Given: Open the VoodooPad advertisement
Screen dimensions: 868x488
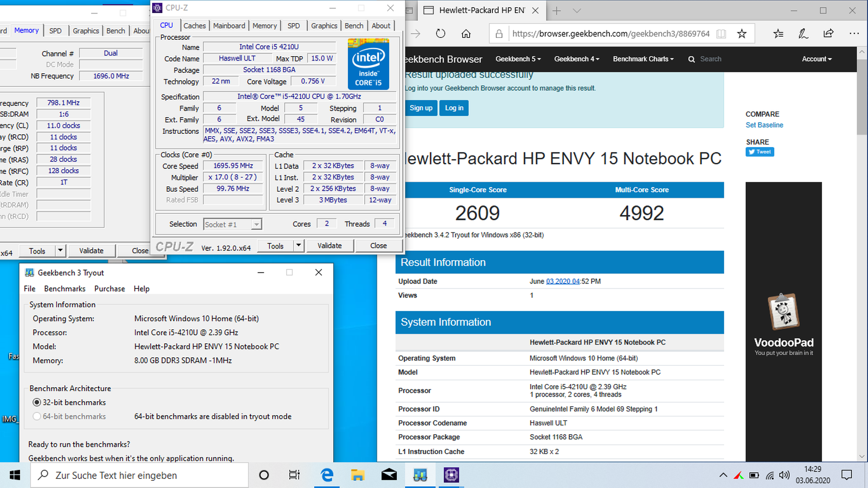Looking at the screenshot, I should point(783,322).
